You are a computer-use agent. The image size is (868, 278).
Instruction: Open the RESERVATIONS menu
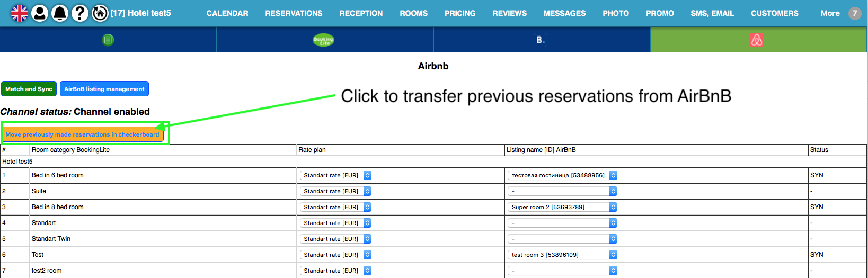[294, 13]
